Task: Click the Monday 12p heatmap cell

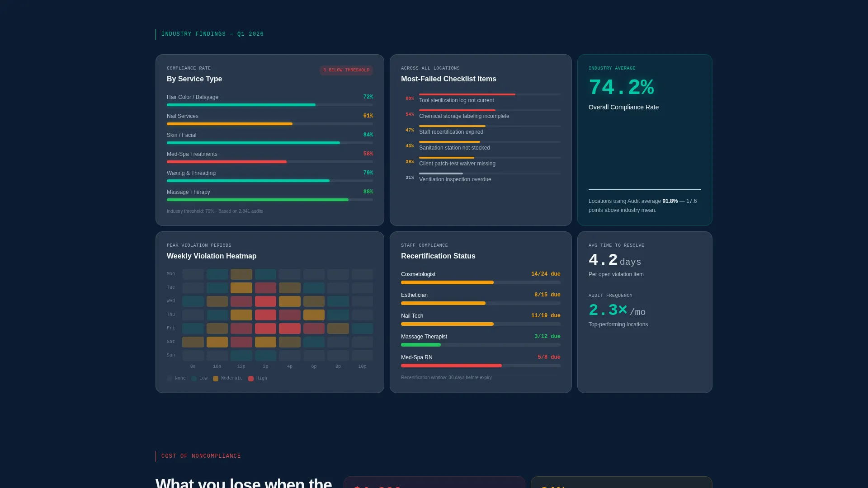Action: (x=241, y=274)
